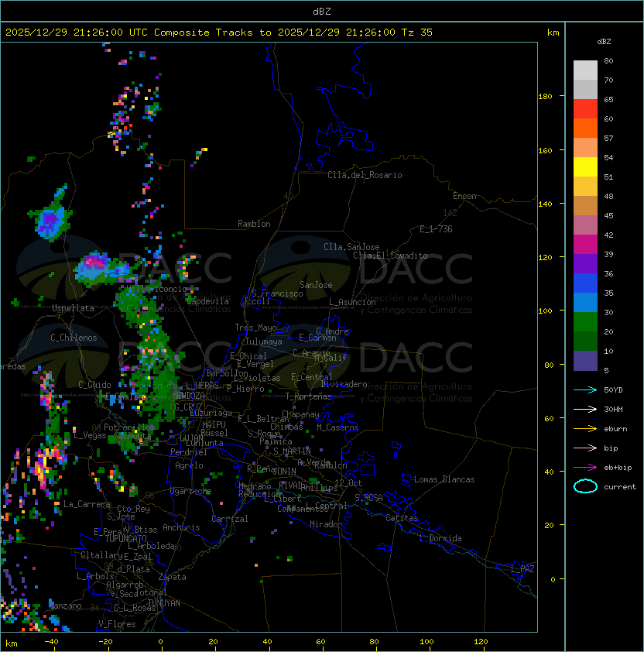Click the pink bip arrow legend icon
The image size is (644, 652).
pyautogui.click(x=585, y=448)
